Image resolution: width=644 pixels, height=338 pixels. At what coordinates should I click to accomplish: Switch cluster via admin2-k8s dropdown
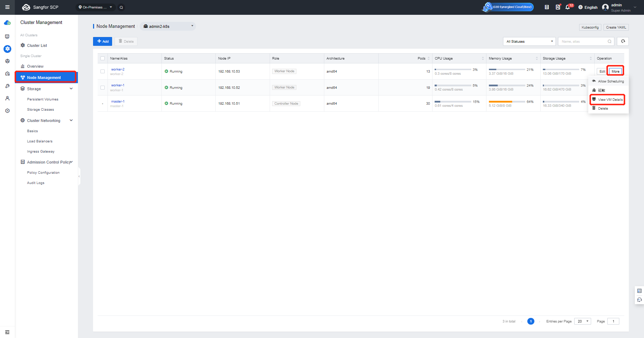pos(168,26)
